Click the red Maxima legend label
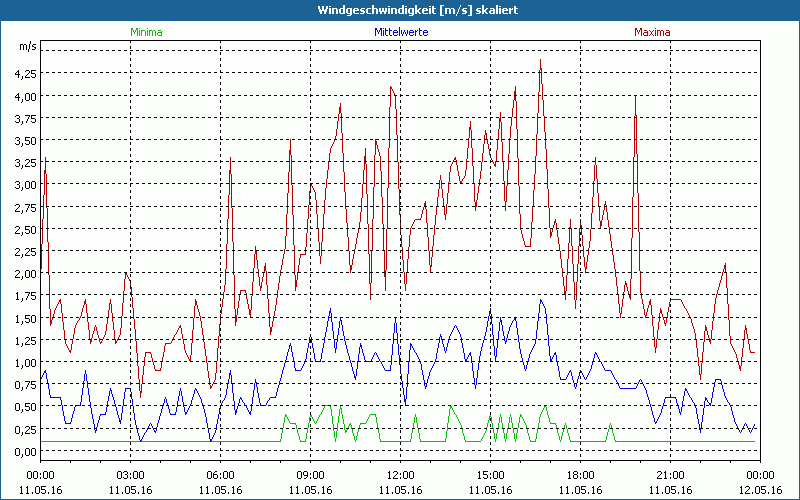800x500 pixels. coord(653,32)
